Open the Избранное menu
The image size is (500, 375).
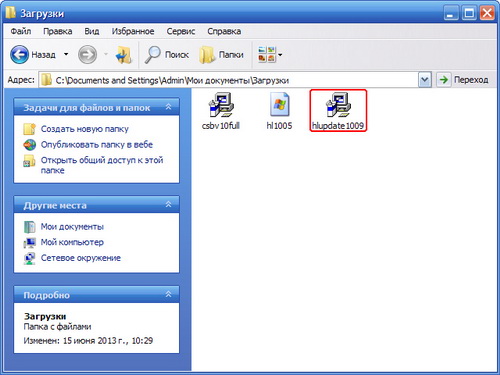click(x=133, y=31)
